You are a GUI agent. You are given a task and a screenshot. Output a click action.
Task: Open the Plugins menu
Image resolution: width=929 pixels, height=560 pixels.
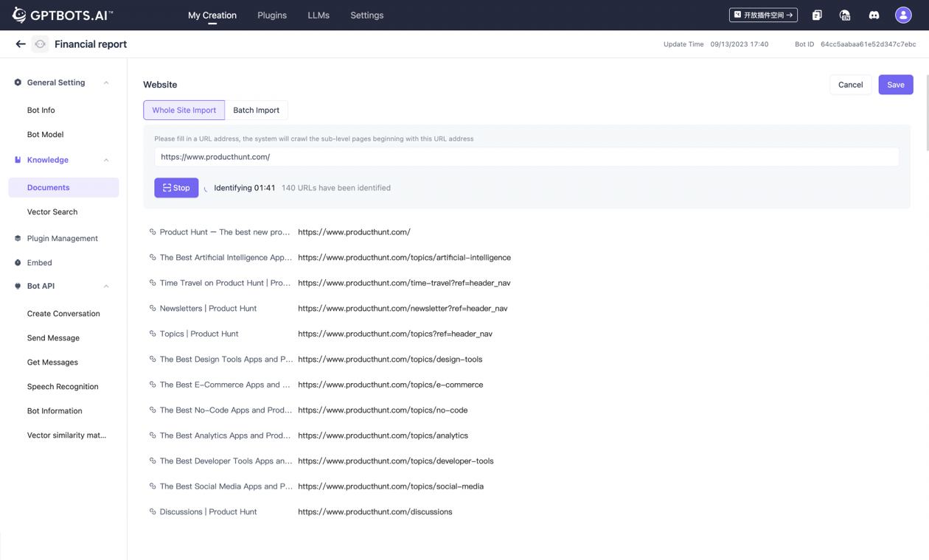(x=272, y=15)
